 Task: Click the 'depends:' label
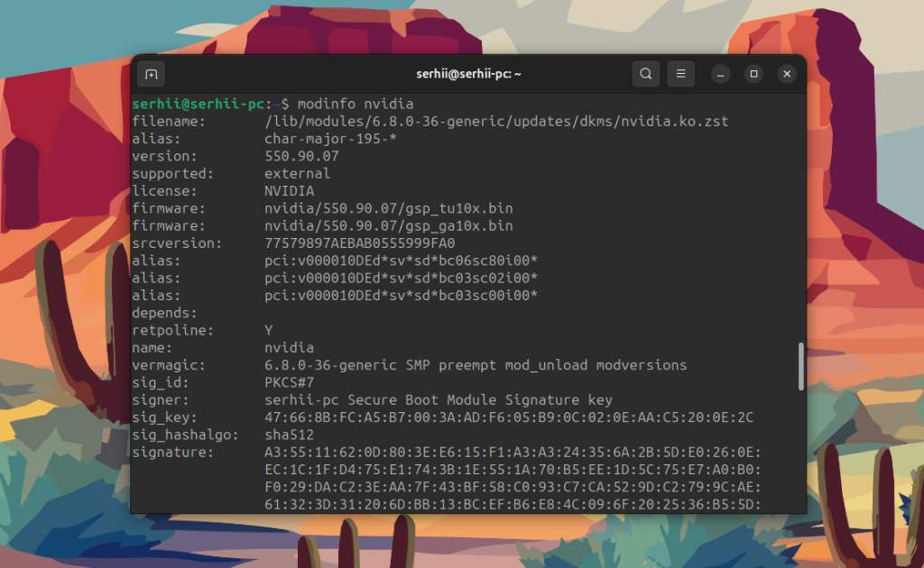pos(164,313)
